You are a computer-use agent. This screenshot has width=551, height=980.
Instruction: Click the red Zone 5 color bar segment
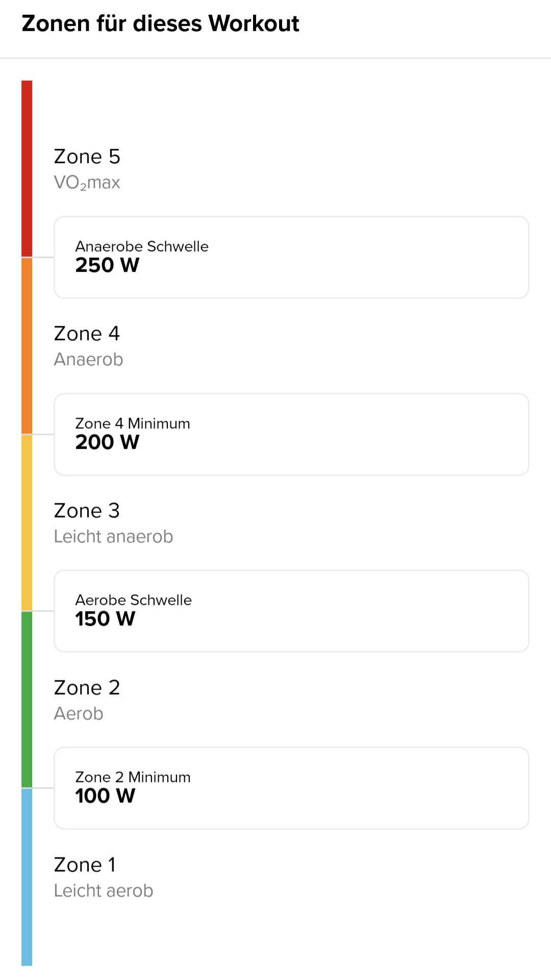pos(27,168)
